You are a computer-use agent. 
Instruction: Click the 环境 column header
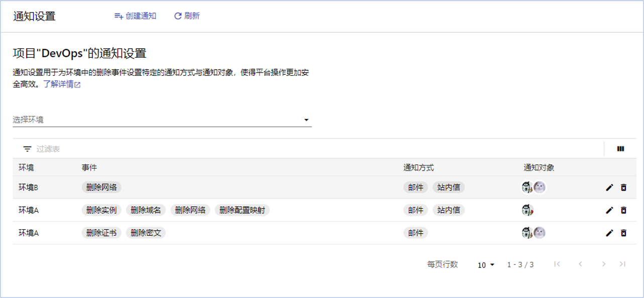coord(26,168)
